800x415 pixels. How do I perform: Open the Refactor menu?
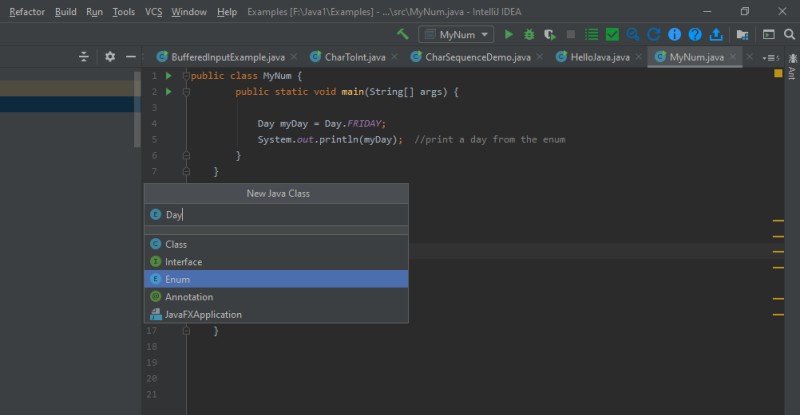tap(27, 11)
